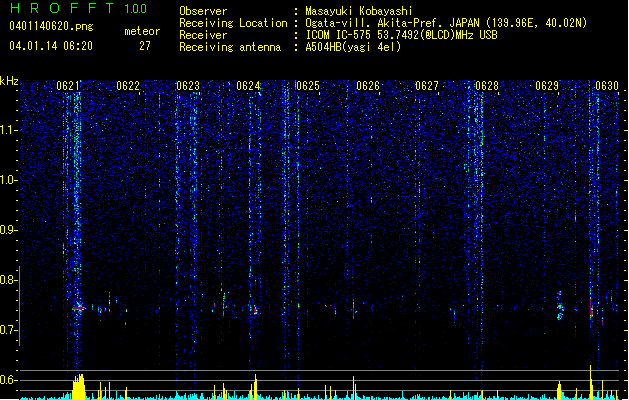
Task: Click the 'meteor' label
Action: (142, 31)
